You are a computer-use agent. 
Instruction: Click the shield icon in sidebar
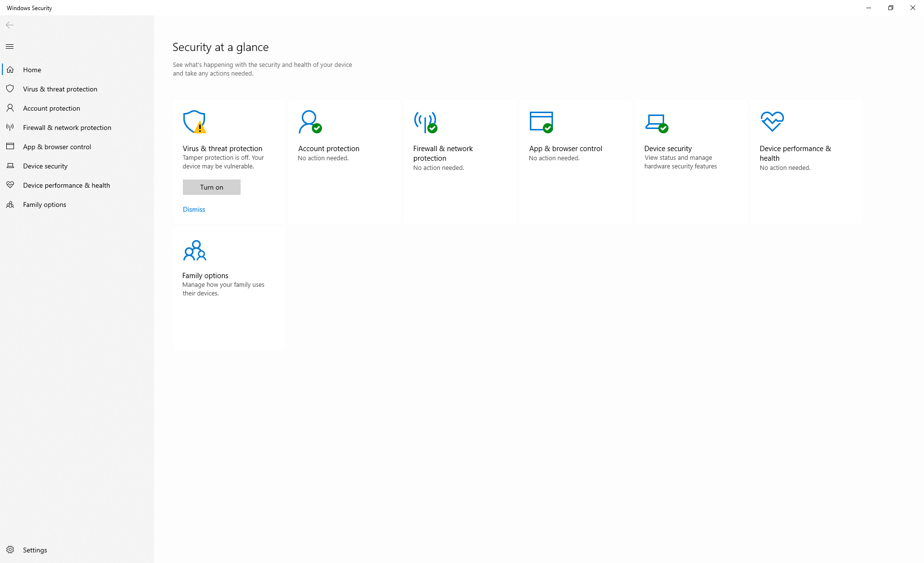10,89
